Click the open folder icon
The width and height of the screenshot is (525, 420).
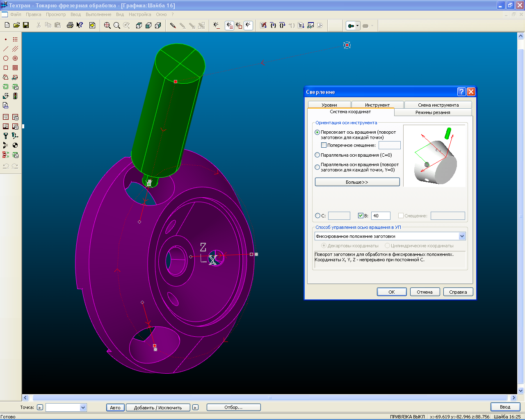click(x=16, y=25)
